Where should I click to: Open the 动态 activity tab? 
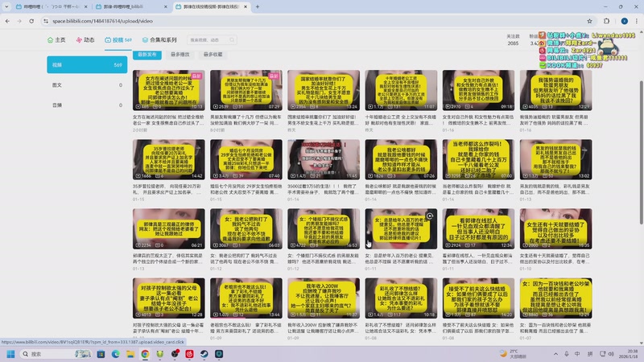pyautogui.click(x=85, y=39)
